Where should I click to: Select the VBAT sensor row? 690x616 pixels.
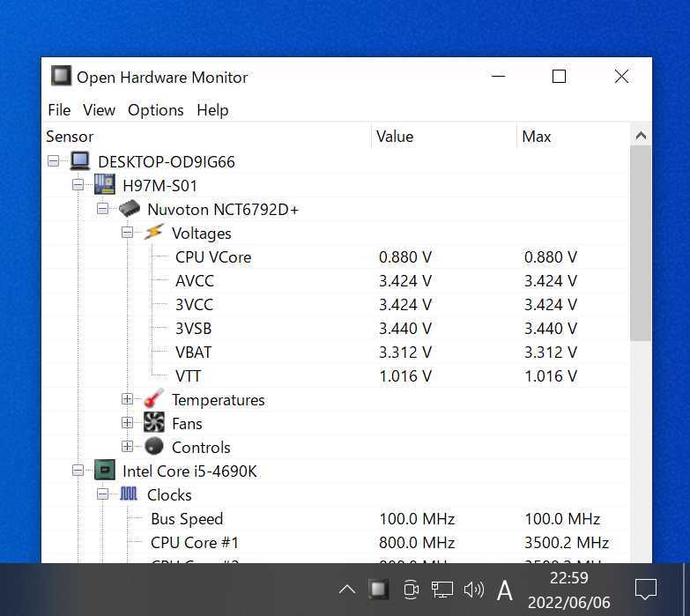337,352
